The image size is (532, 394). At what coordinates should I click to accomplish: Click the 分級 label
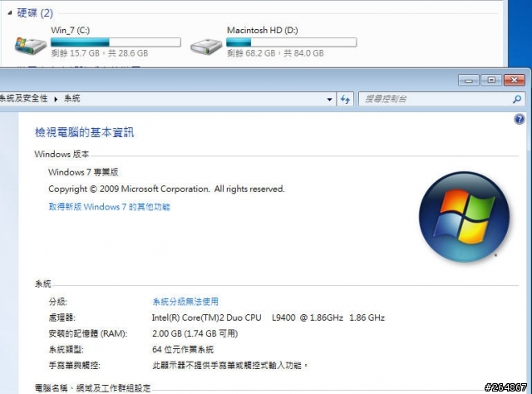click(57, 302)
